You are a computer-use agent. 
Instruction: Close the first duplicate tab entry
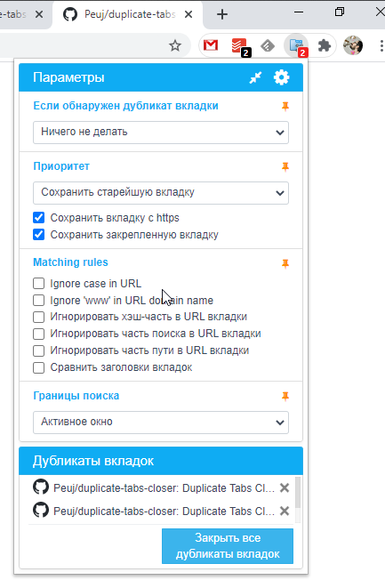point(285,487)
